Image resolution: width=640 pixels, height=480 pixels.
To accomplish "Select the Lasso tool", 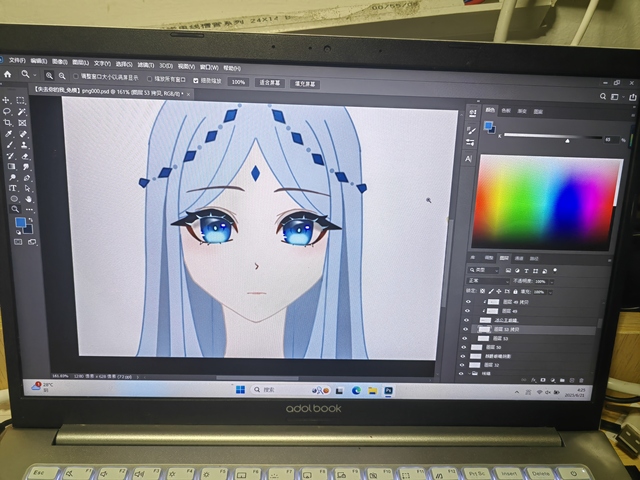I will 7,111.
